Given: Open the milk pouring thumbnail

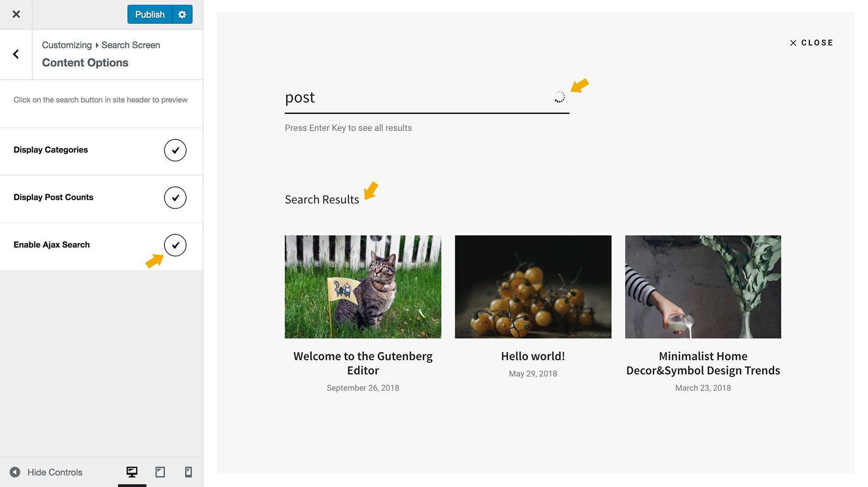Looking at the screenshot, I should [703, 287].
